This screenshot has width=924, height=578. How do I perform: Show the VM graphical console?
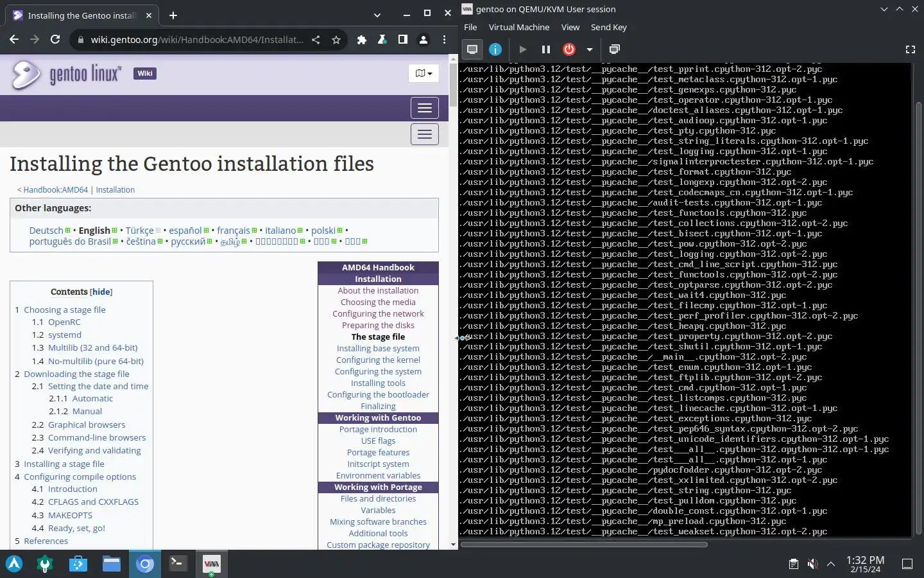[x=472, y=49]
